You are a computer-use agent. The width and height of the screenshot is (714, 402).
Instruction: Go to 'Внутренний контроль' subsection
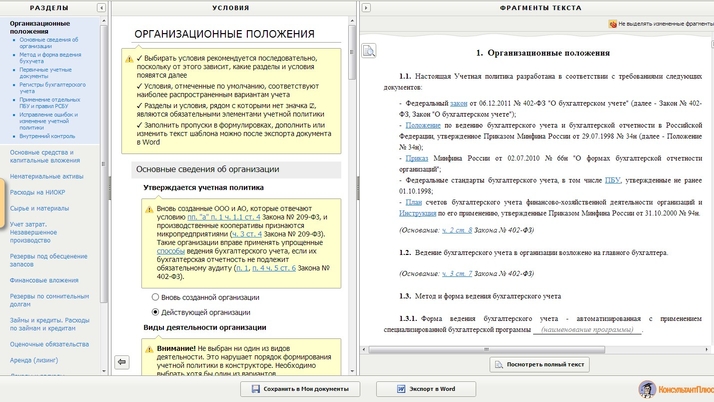click(46, 136)
